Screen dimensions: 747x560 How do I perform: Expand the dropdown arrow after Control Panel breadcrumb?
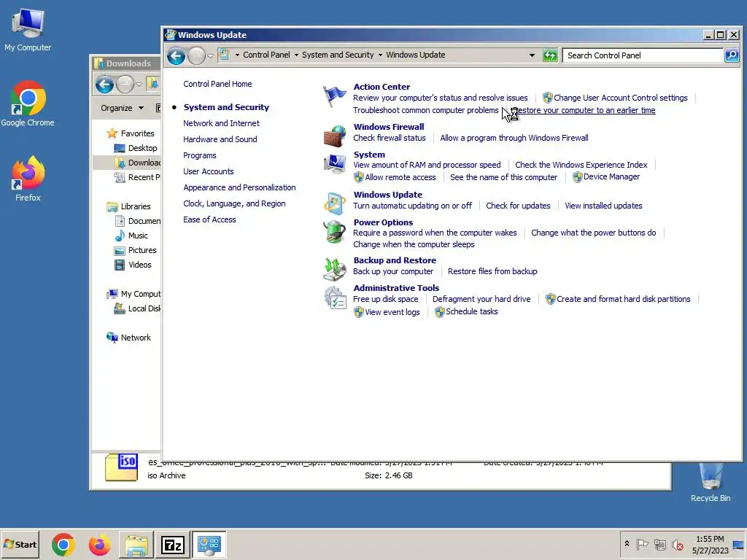296,55
